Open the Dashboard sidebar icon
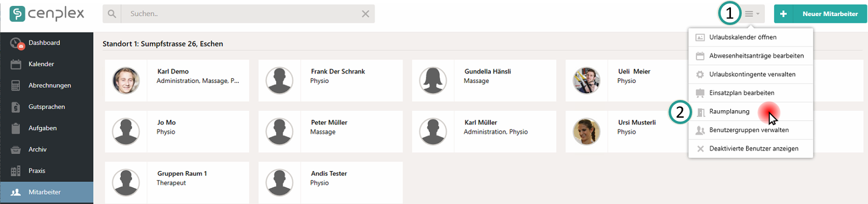This screenshot has height=204, width=868. point(17,43)
